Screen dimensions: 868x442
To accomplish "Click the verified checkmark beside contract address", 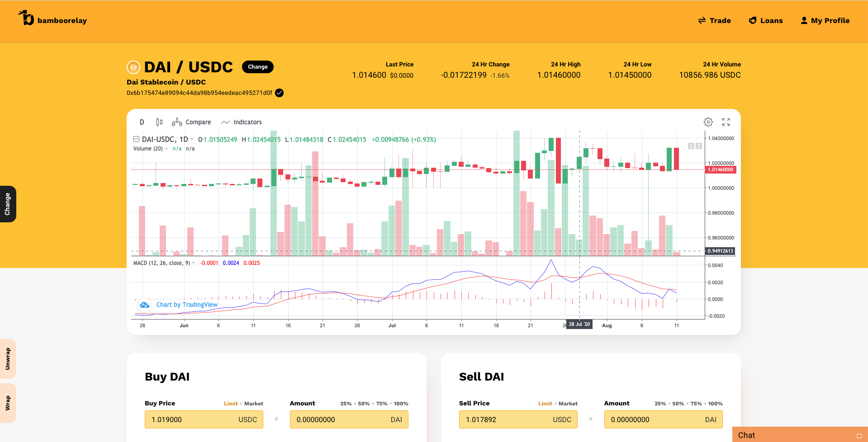I will point(280,93).
